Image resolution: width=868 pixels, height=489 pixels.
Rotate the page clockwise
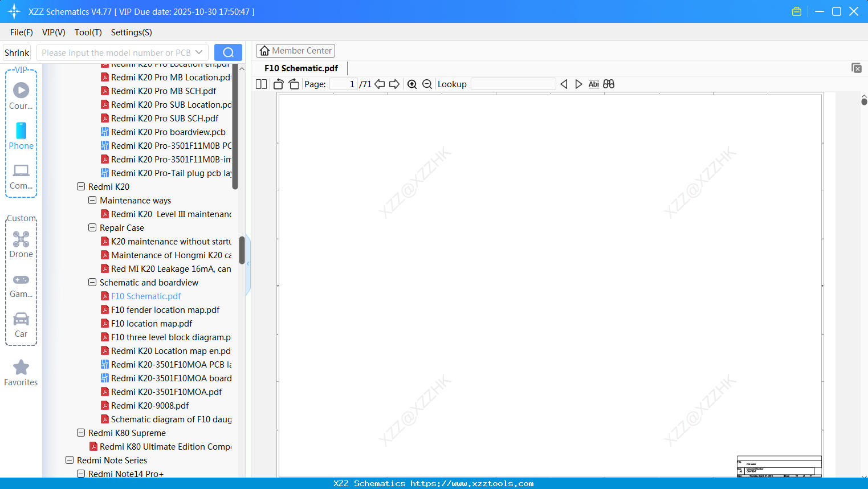click(294, 84)
